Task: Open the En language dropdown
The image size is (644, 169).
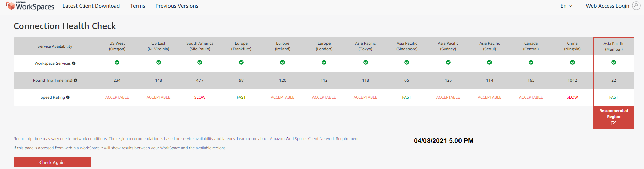Action: (566, 6)
